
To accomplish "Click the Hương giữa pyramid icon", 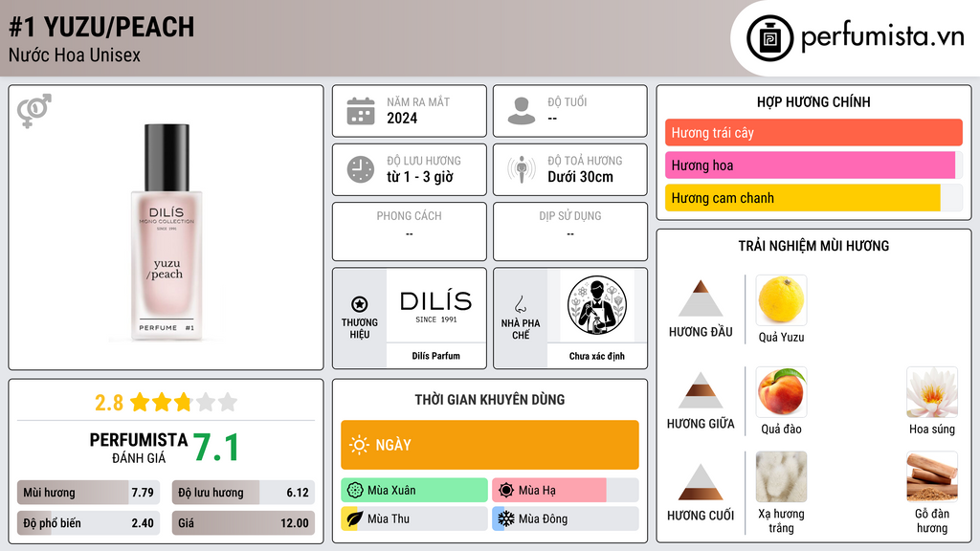I will 701,390.
